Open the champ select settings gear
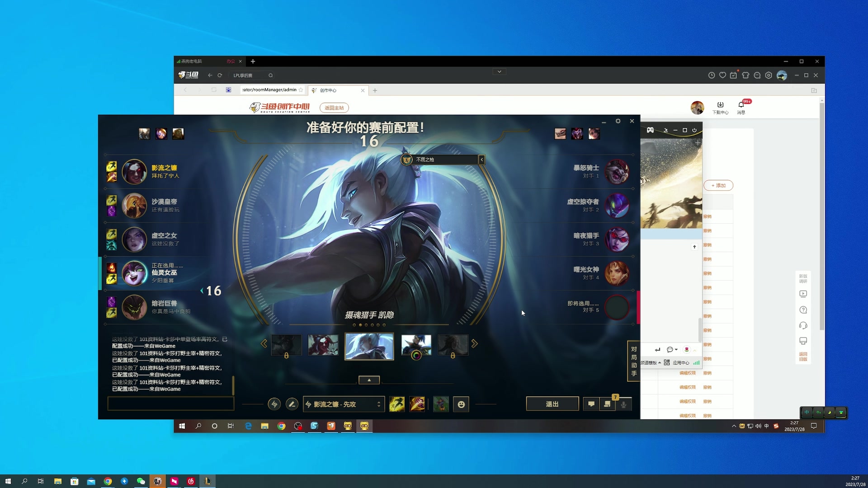The height and width of the screenshot is (488, 868). [618, 121]
